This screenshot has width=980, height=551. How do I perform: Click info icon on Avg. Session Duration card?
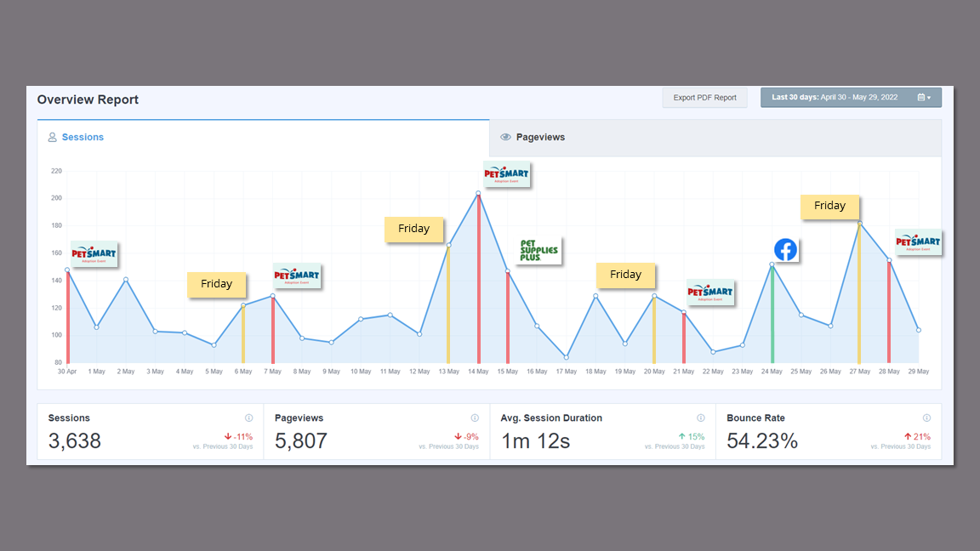(701, 418)
